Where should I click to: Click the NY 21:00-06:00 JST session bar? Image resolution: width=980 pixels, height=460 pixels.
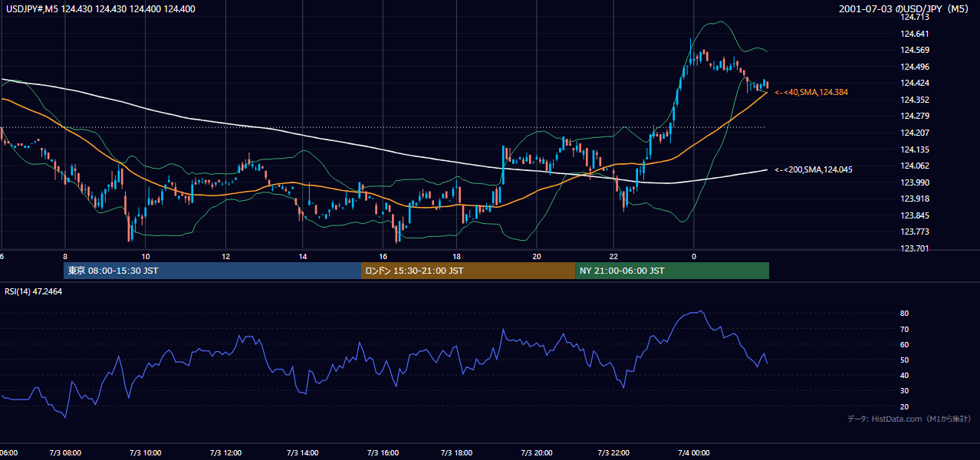pos(672,271)
